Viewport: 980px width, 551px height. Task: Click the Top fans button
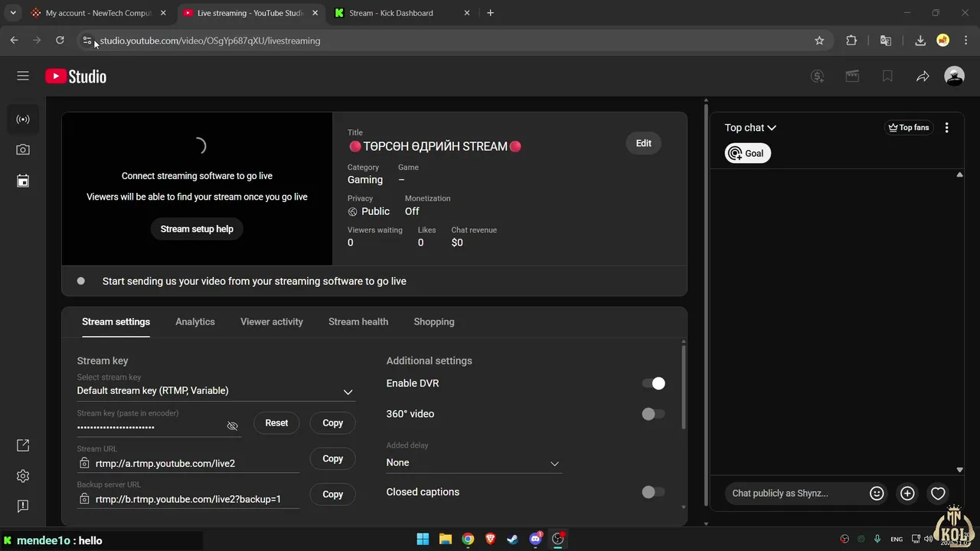(x=908, y=128)
